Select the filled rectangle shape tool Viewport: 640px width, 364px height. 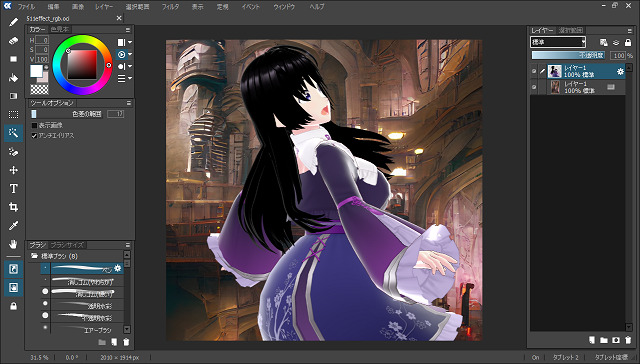[x=13, y=59]
